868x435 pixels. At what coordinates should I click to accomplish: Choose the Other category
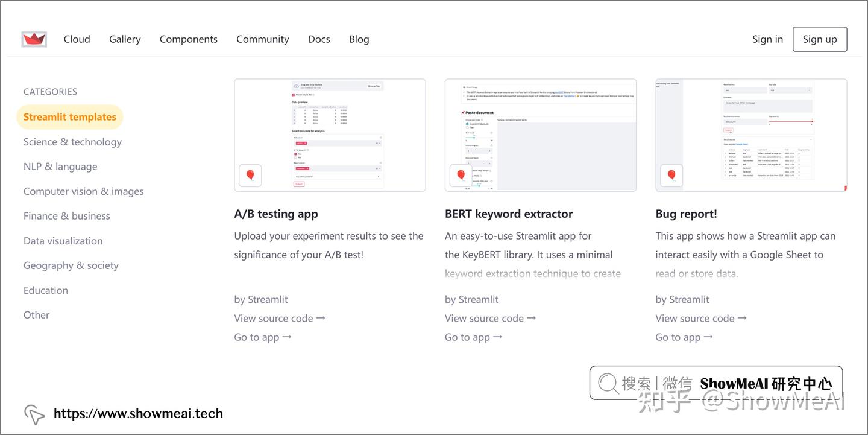tap(37, 315)
